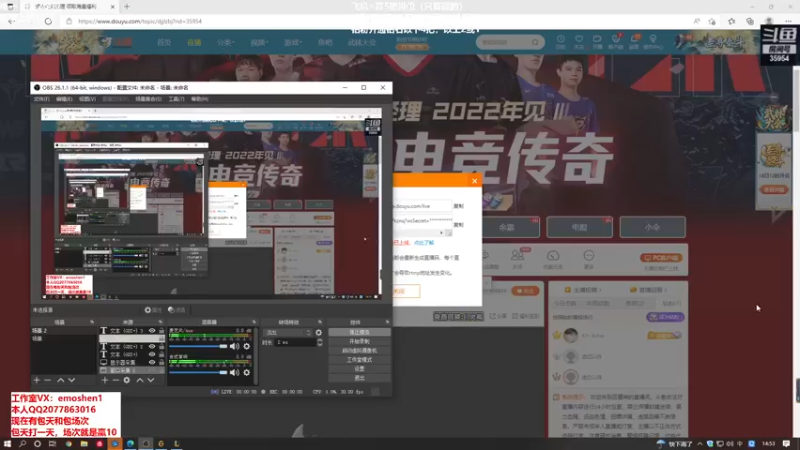Open Windows taskbar search

point(22,444)
